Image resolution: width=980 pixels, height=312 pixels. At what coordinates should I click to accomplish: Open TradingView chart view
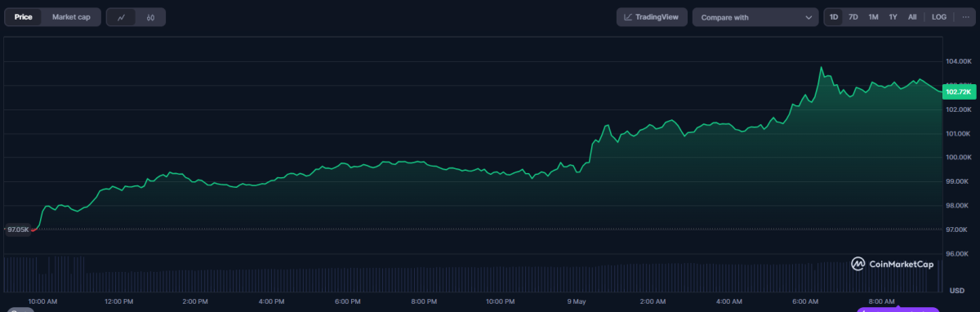(651, 17)
